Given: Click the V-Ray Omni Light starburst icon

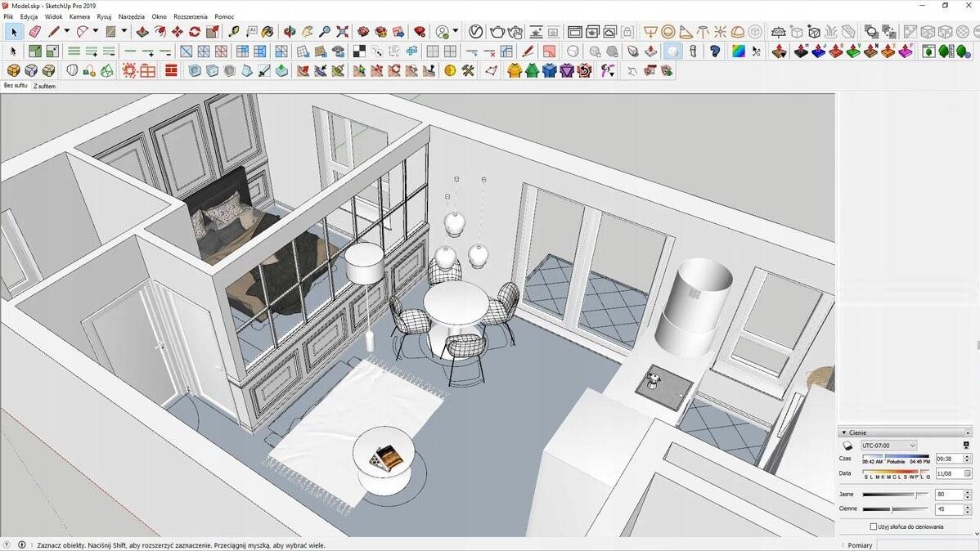Looking at the screenshot, I should pyautogui.click(x=720, y=31).
